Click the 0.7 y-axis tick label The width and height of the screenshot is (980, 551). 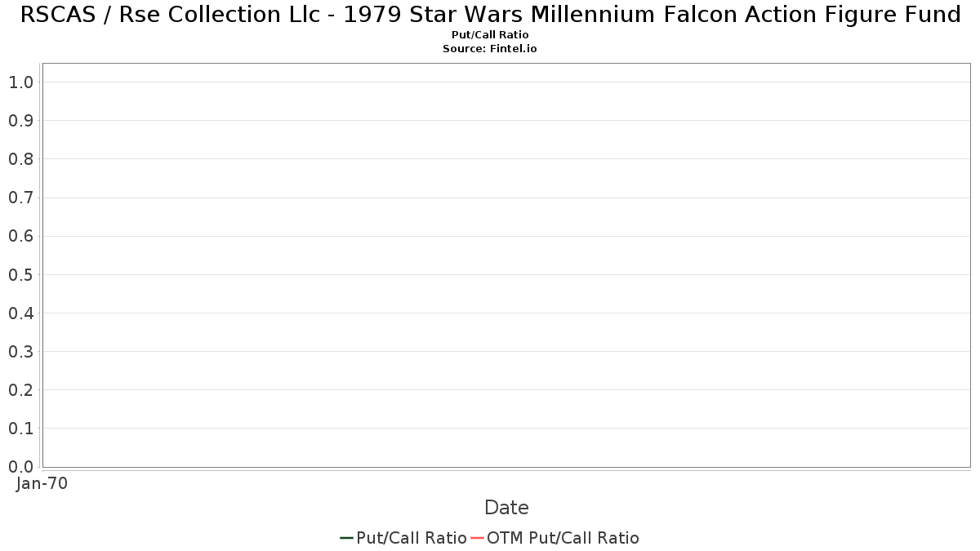pos(20,198)
